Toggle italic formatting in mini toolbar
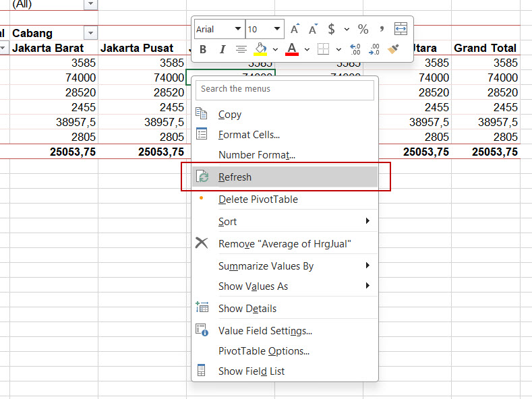This screenshot has width=532, height=399. coord(222,49)
